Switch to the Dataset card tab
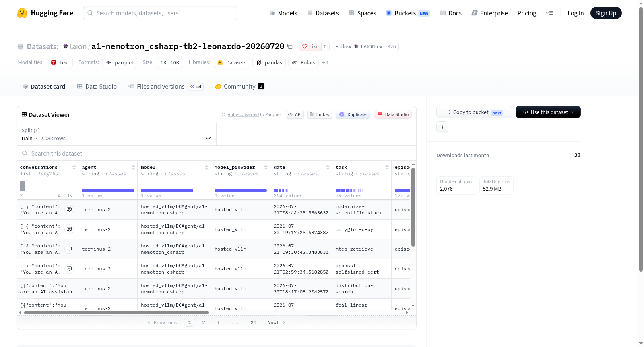644x347 pixels. click(x=43, y=86)
